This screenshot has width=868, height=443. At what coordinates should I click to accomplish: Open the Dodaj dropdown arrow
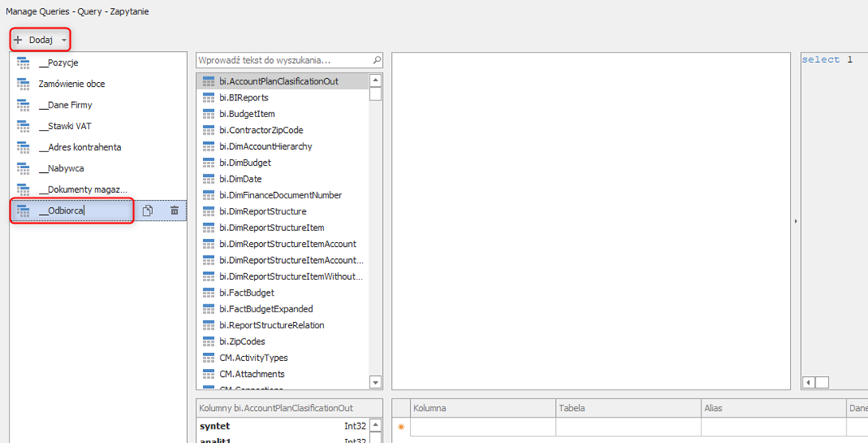[65, 40]
